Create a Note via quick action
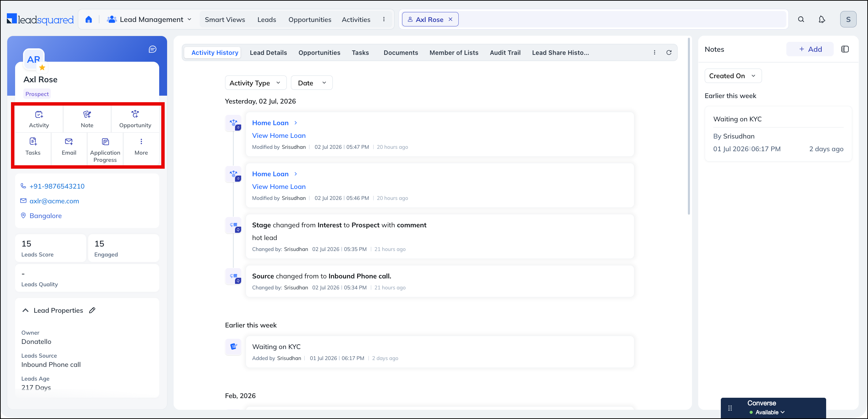 (87, 119)
